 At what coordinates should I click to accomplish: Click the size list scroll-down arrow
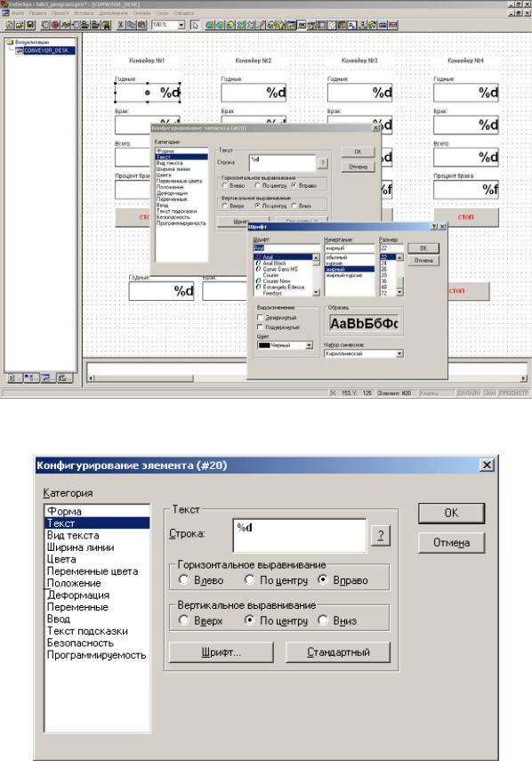(399, 292)
